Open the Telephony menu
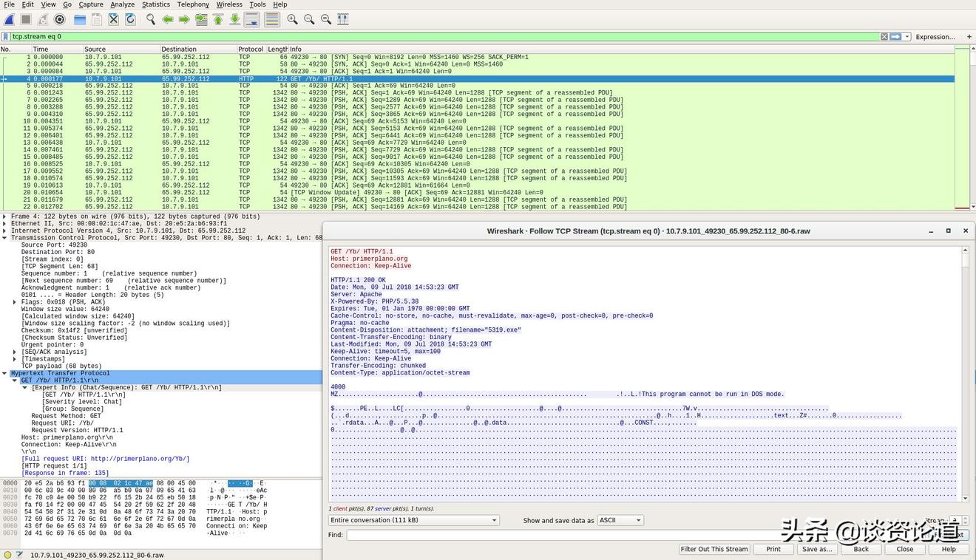 coord(193,4)
